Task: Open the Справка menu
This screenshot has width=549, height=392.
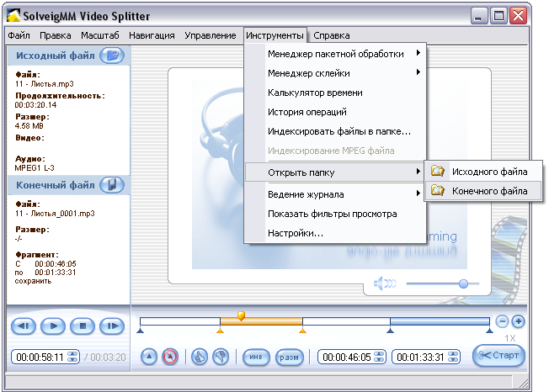Action: click(x=331, y=35)
